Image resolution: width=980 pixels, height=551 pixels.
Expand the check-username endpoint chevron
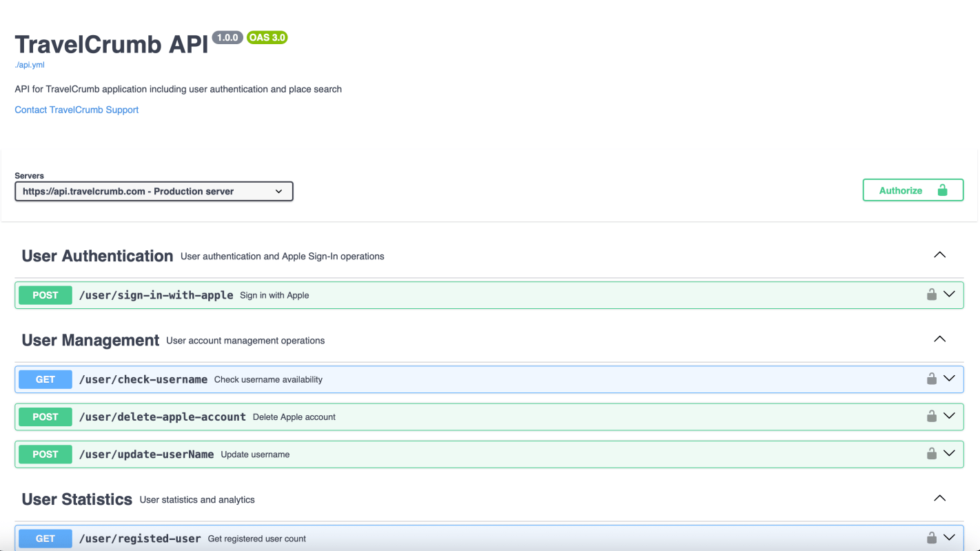[949, 379]
